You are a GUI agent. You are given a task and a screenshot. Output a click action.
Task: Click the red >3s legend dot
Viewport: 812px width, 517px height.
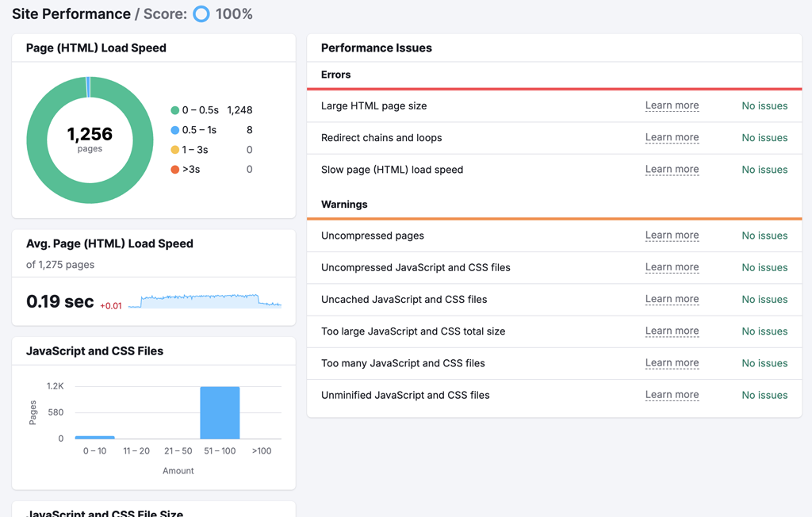click(x=175, y=170)
